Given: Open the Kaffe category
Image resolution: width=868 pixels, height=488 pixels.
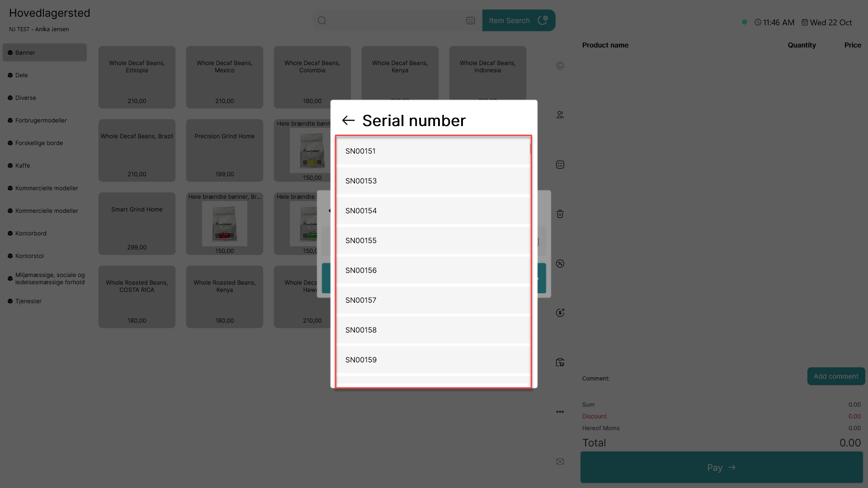Looking at the screenshot, I should [x=45, y=165].
